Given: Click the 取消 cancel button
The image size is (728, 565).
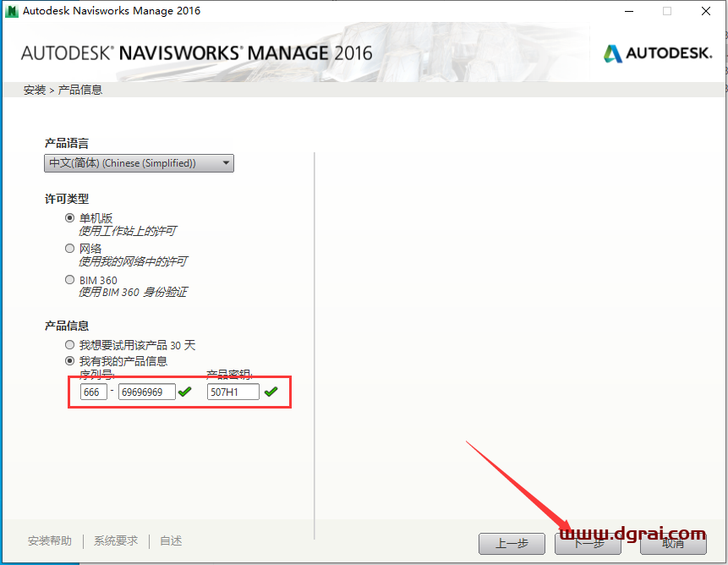Looking at the screenshot, I should point(673,544).
